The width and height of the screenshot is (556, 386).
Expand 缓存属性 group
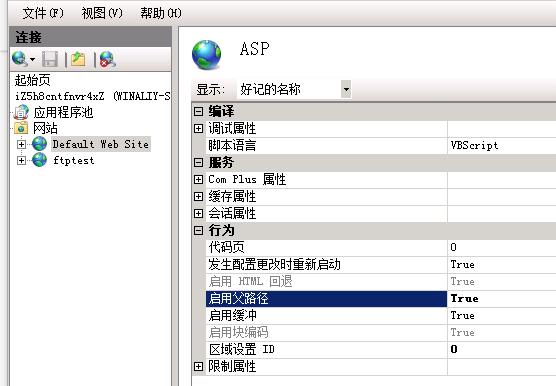(199, 196)
